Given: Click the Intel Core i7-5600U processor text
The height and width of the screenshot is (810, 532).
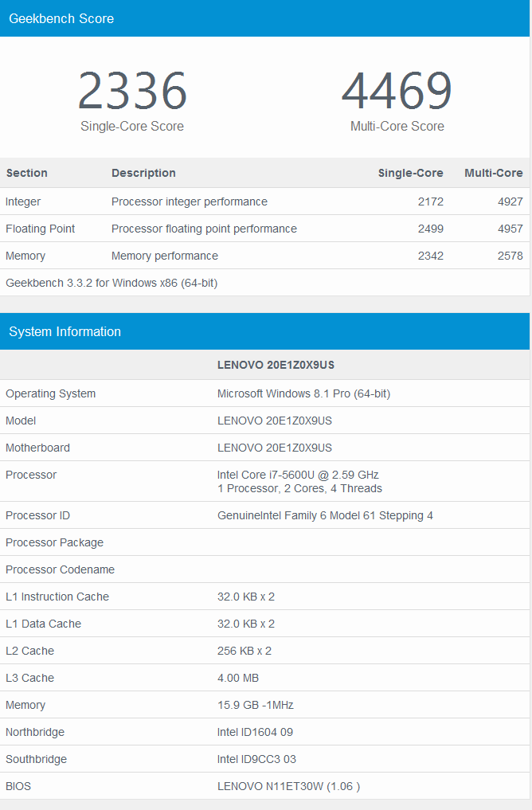Looking at the screenshot, I should [298, 475].
